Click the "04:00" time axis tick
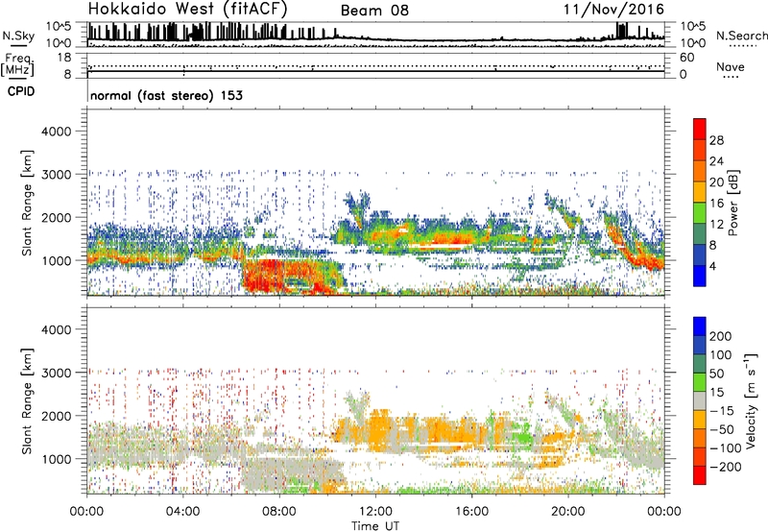The height and width of the screenshot is (532, 768). [183, 512]
